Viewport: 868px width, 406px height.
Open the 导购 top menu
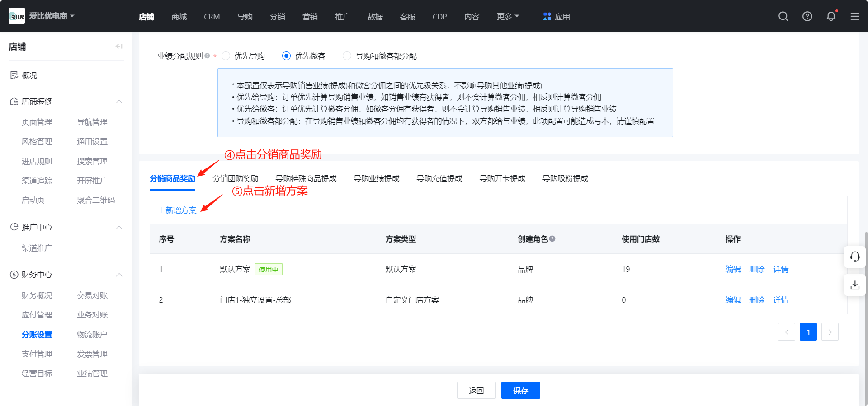[x=245, y=17]
